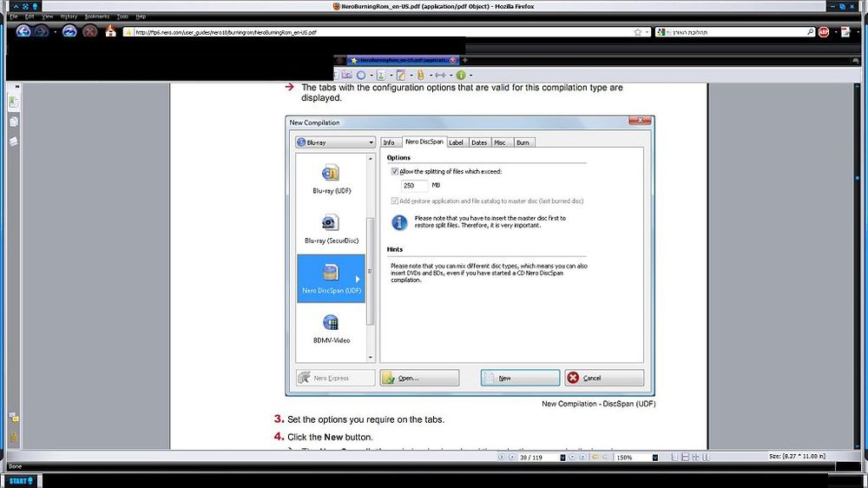Open the Blu-ray disc type dropdown
This screenshot has height=488, width=868.
pos(335,142)
